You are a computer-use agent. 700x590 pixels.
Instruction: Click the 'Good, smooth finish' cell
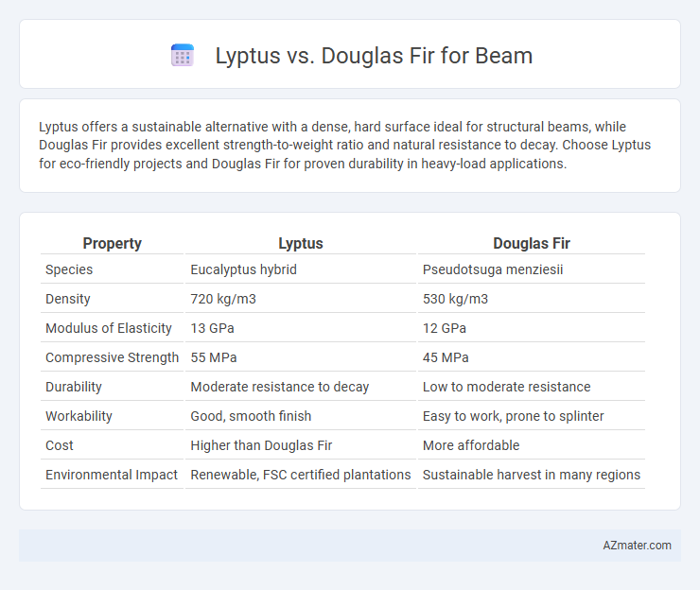(x=251, y=416)
